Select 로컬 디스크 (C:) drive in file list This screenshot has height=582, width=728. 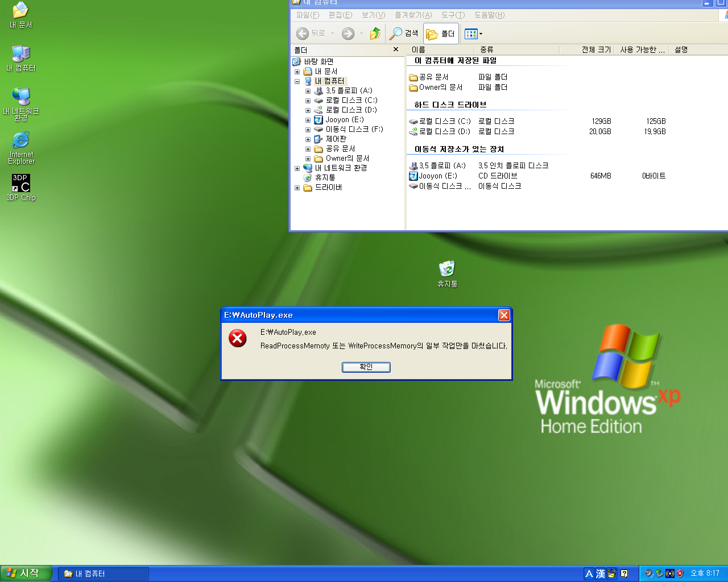[440, 122]
